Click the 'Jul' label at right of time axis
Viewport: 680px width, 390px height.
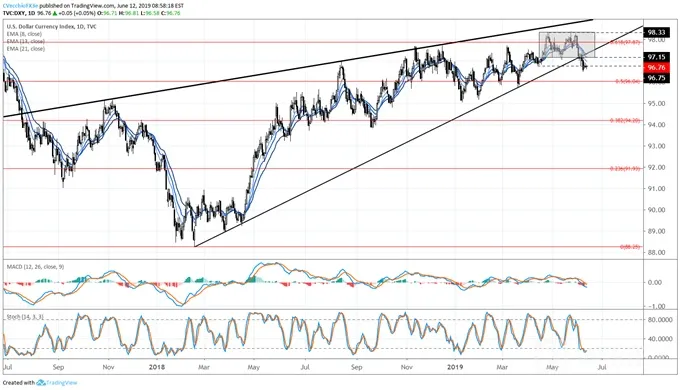(x=602, y=367)
